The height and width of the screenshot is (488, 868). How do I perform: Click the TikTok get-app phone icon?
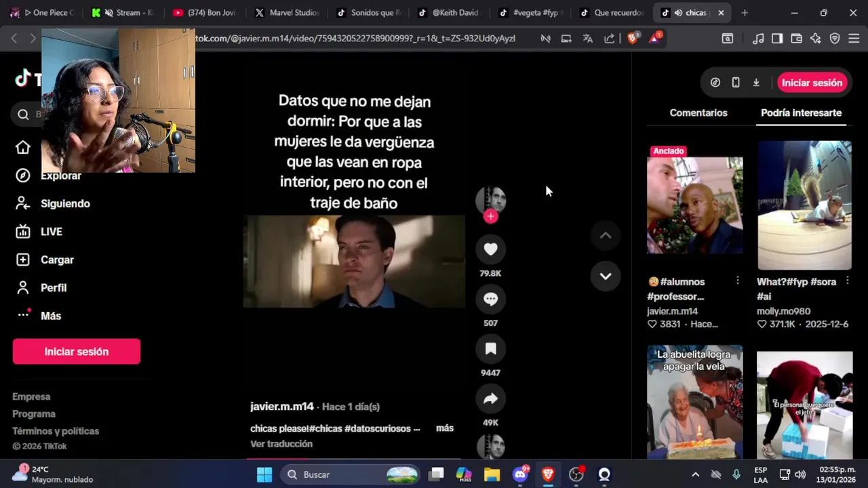[736, 83]
